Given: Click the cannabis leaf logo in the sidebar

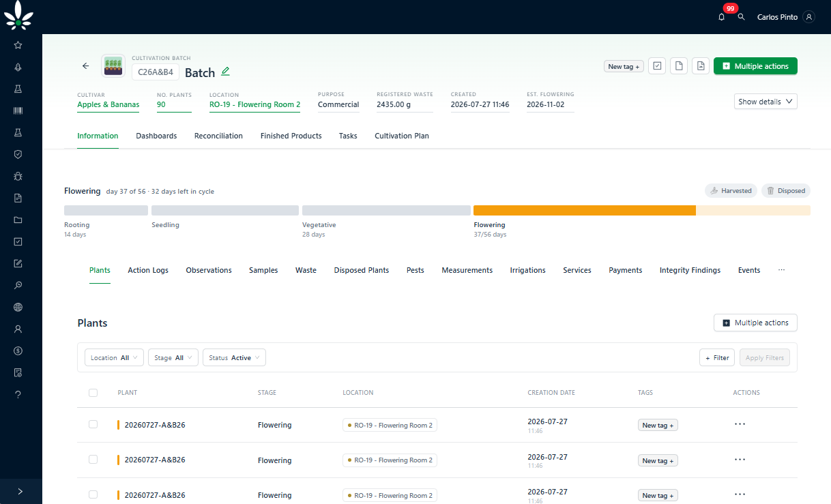Looking at the screenshot, I should pos(18,16).
